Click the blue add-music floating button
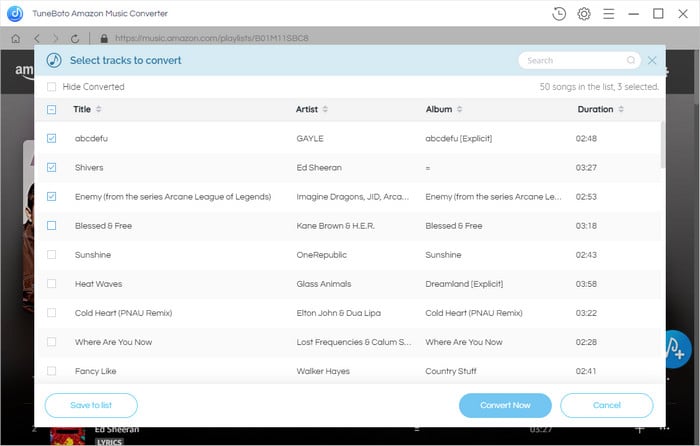700x446 pixels. pyautogui.click(x=678, y=350)
